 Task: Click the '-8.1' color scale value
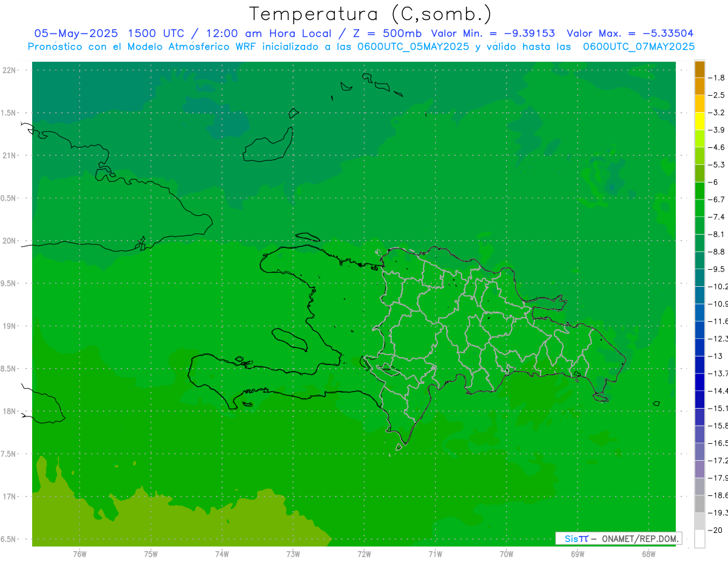[x=717, y=234]
